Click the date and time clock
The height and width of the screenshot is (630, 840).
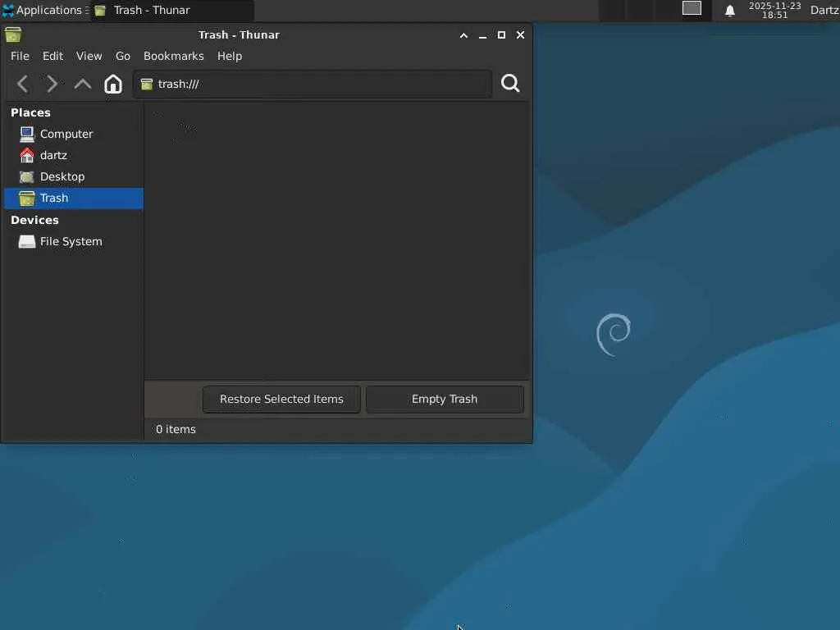[x=774, y=10]
